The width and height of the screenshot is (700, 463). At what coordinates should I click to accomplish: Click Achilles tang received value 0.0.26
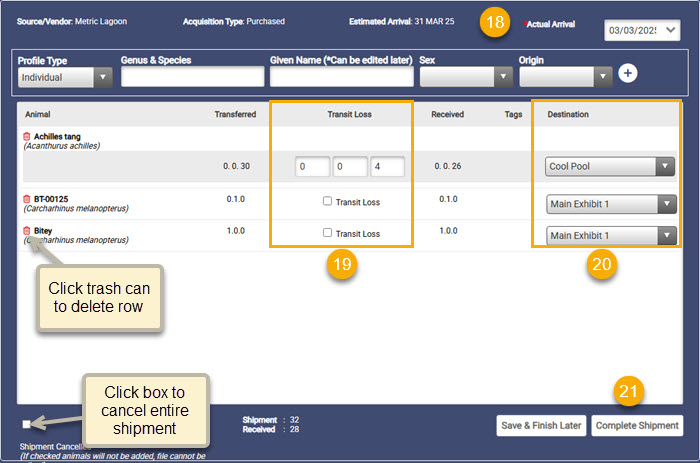click(448, 166)
